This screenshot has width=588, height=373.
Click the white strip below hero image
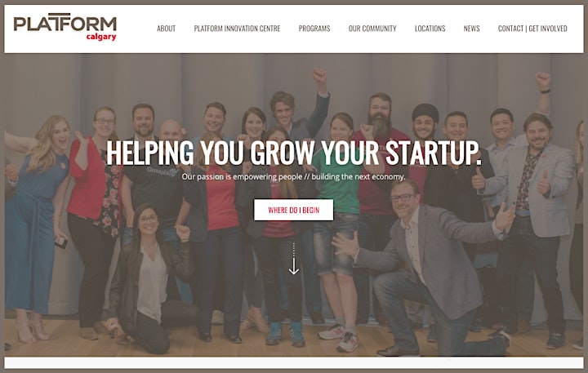pos(294,362)
